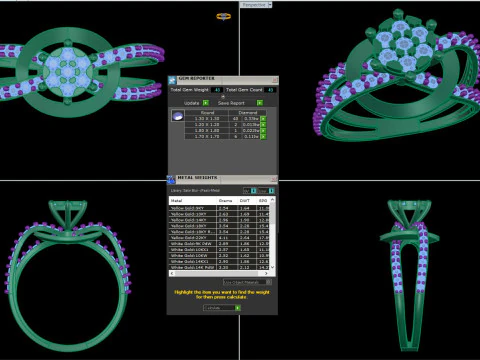Toggle the Use Object Materials checkbox
The width and height of the screenshot is (480, 360).
click(269, 282)
